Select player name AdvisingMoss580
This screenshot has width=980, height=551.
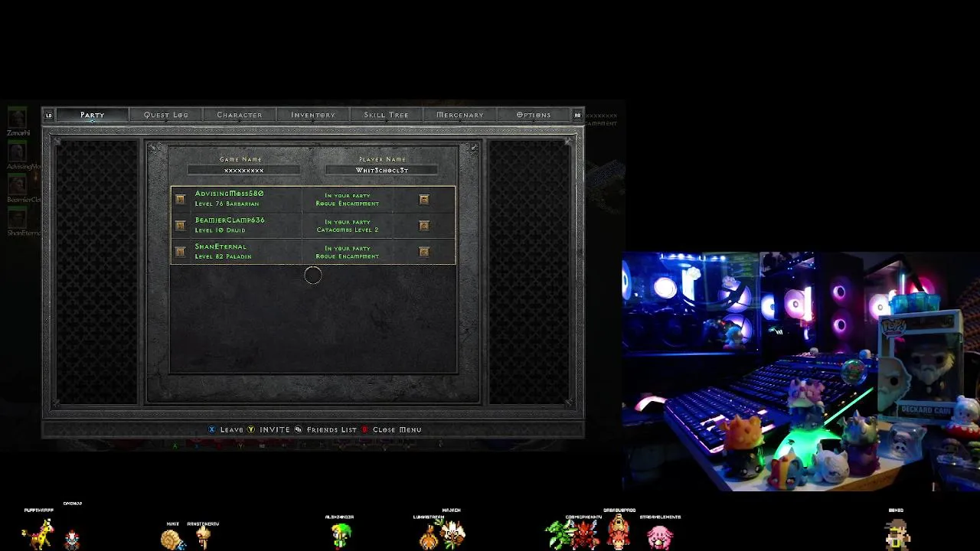[x=229, y=194]
